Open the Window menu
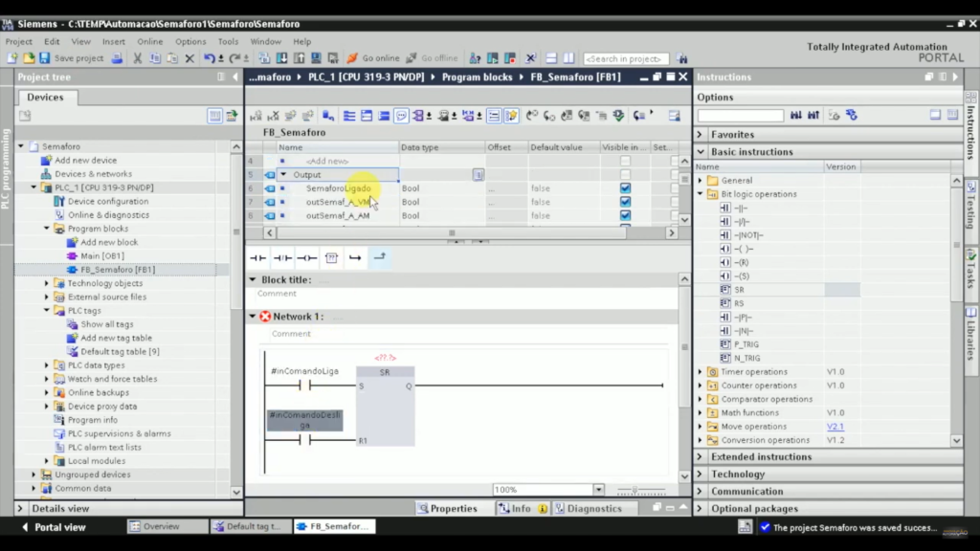The height and width of the screenshot is (551, 980). [x=266, y=41]
